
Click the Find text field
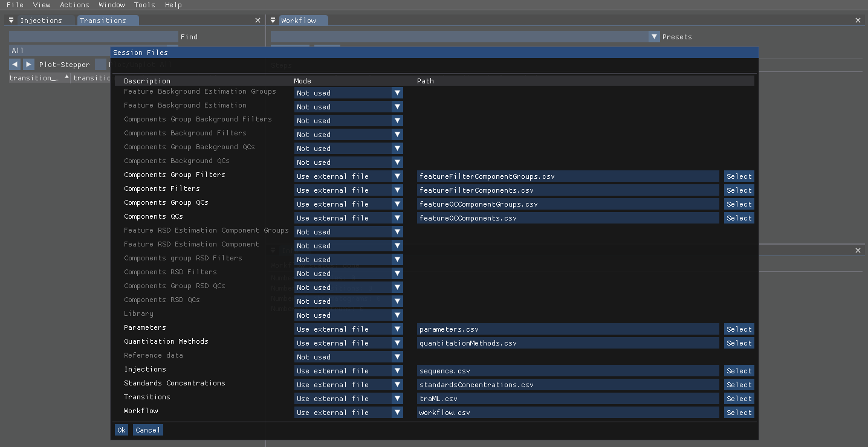[94, 37]
